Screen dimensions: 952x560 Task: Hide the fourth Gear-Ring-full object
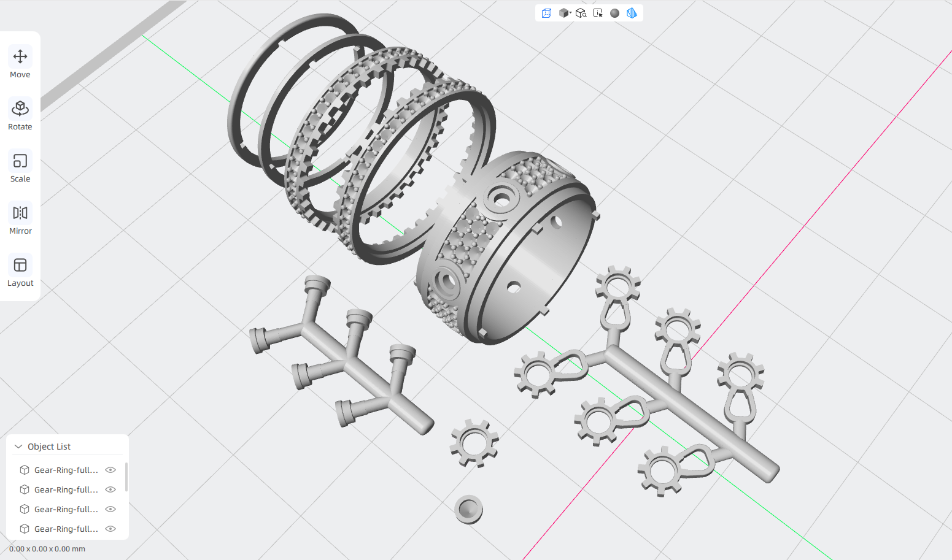pyautogui.click(x=110, y=529)
